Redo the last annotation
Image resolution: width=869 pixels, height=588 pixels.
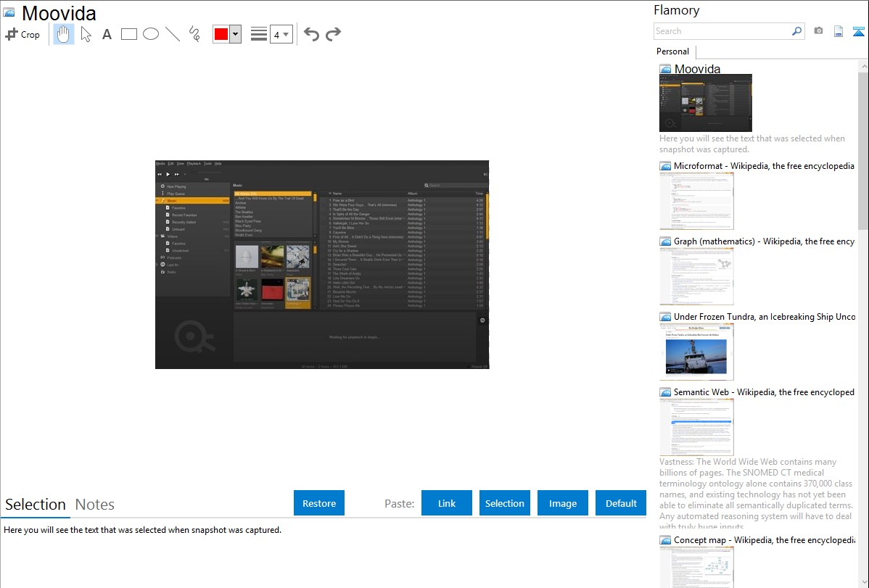point(333,34)
